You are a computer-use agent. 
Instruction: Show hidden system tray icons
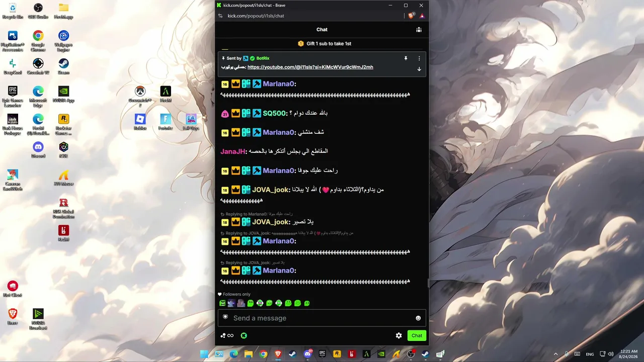(x=555, y=354)
